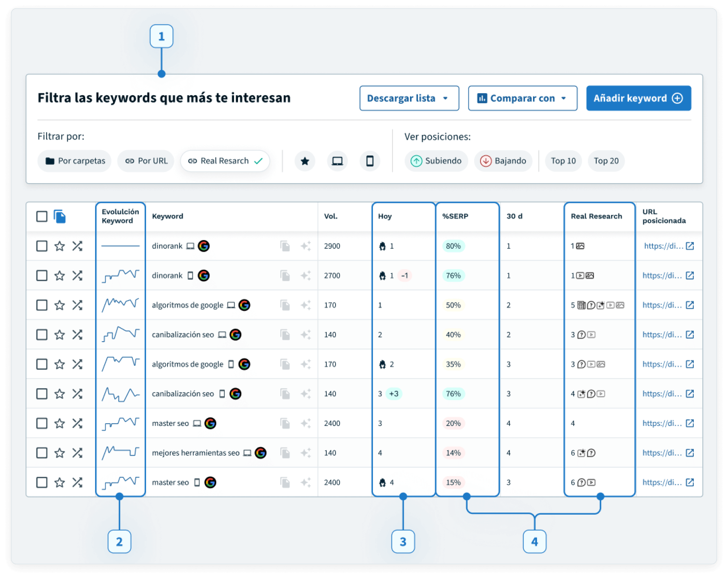The height and width of the screenshot is (578, 728).
Task: Click the 30 d column header
Action: point(514,216)
